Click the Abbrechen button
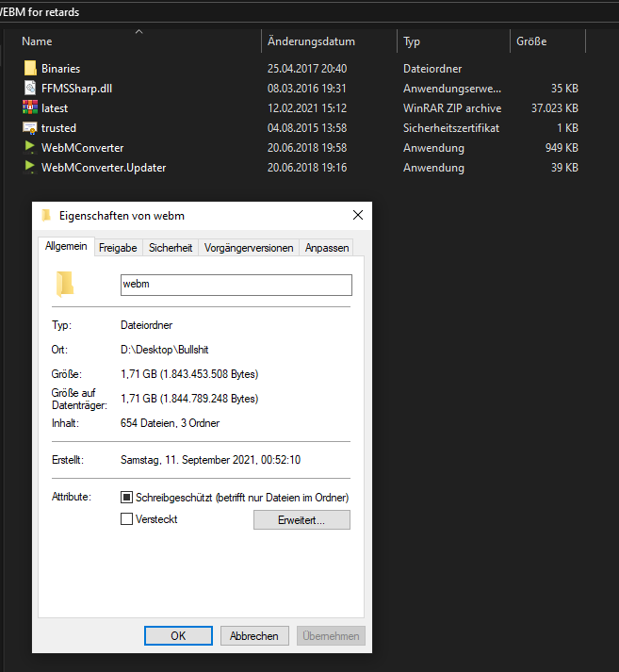The width and height of the screenshot is (619, 672). tap(254, 635)
